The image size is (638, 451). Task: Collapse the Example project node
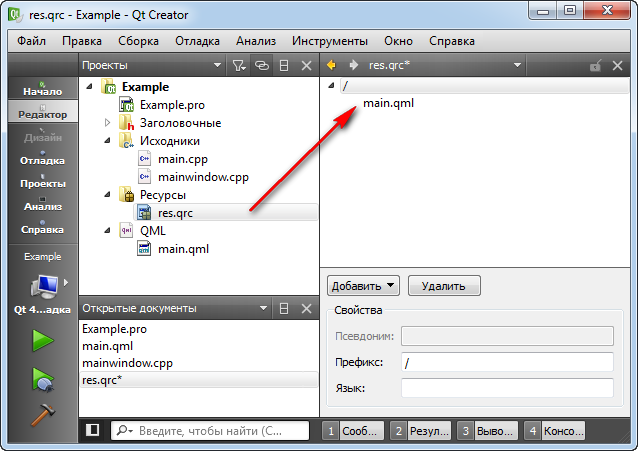90,86
